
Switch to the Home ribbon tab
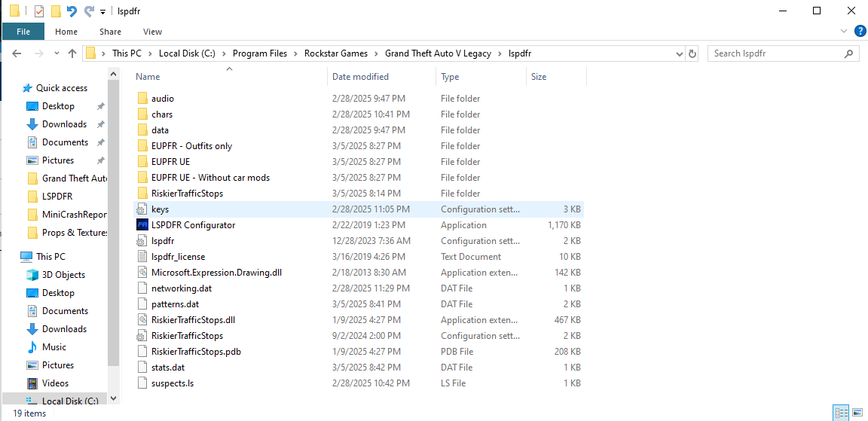click(x=66, y=32)
